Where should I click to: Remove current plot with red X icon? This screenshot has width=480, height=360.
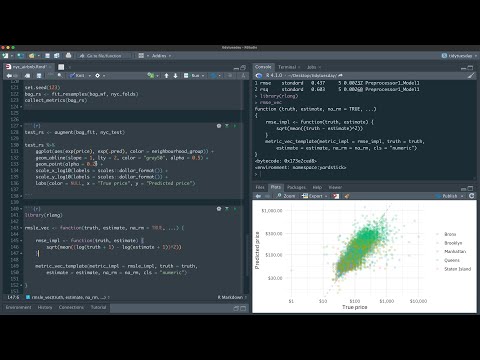click(336, 196)
